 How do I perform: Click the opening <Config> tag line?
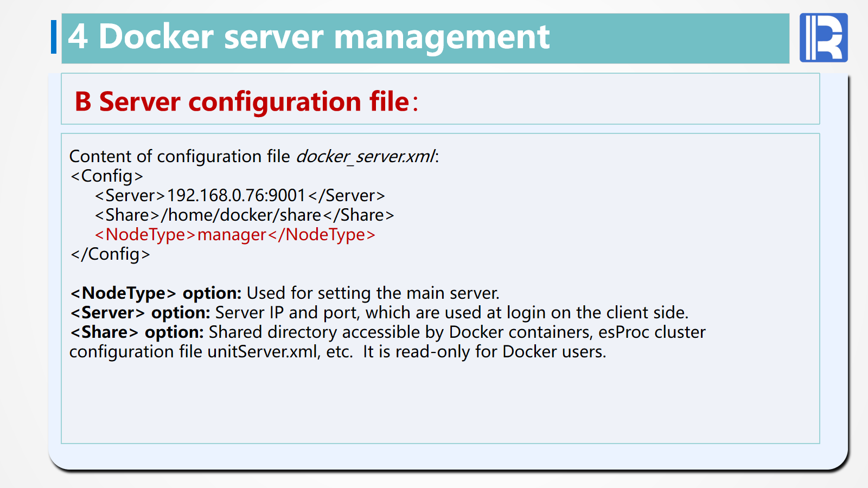click(107, 176)
